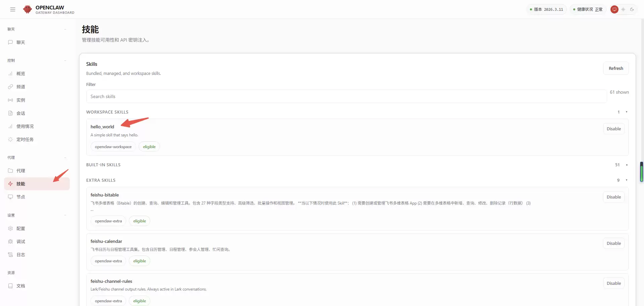Switch to light theme sun icon
The height and width of the screenshot is (306, 644).
tap(623, 9)
